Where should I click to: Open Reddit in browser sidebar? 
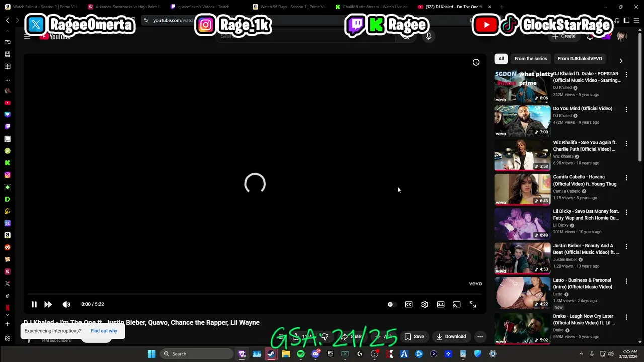point(7,247)
